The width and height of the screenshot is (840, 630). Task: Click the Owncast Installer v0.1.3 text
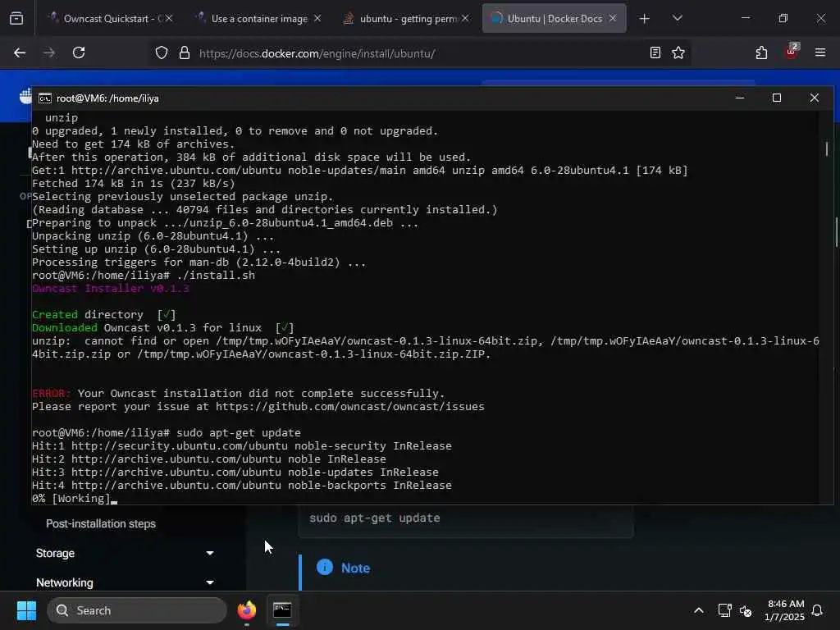[111, 288]
